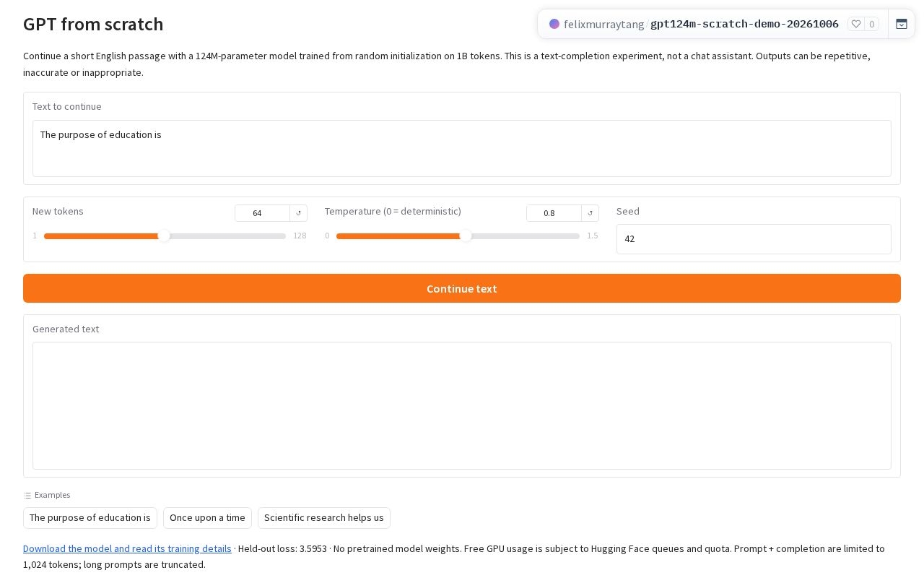
Task: Click the Generated text output box
Action: pyautogui.click(x=462, y=405)
